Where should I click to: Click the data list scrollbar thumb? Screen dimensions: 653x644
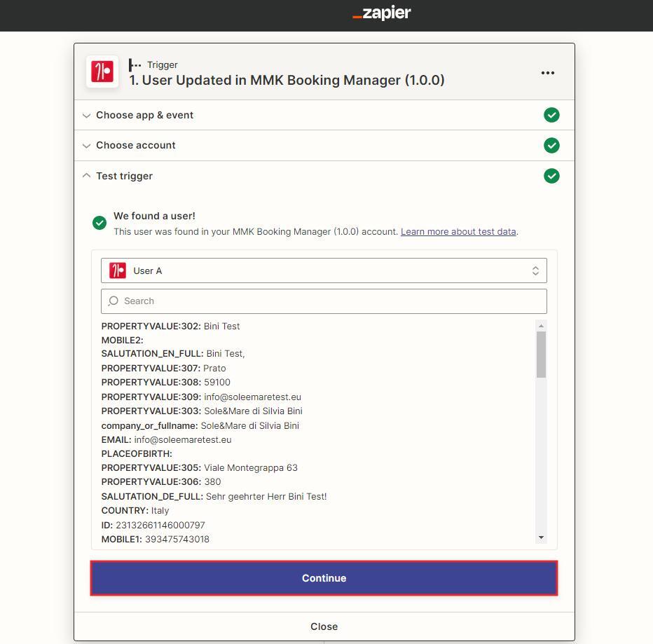(541, 355)
